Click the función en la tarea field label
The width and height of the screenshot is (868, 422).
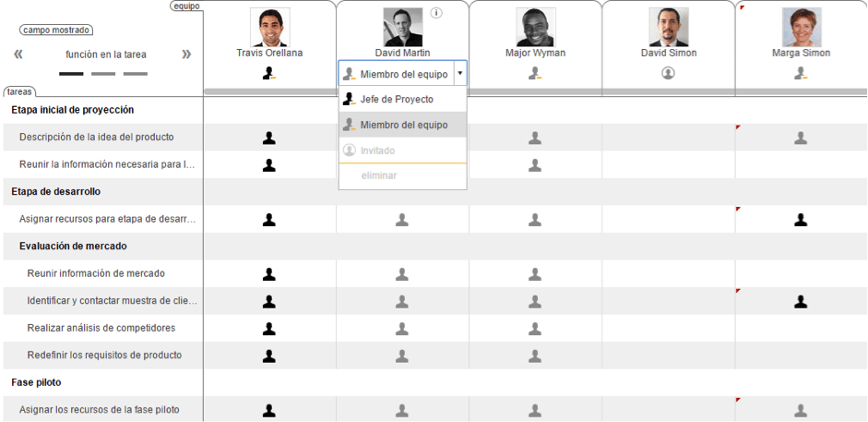tap(106, 54)
